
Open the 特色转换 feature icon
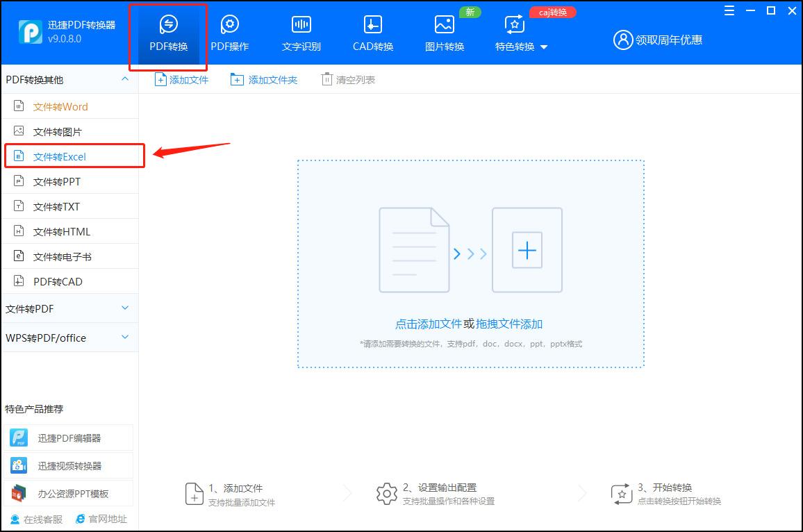coord(514,31)
